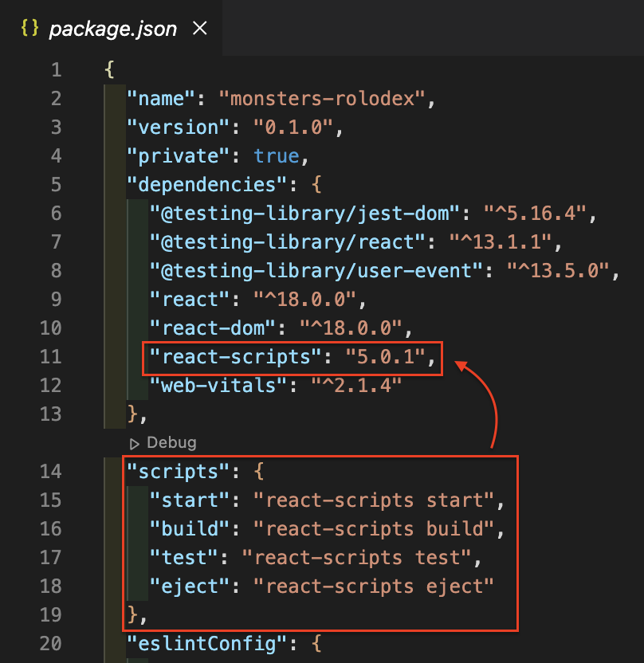Click the "eject" script key
This screenshot has width=644, height=663.
point(190,586)
